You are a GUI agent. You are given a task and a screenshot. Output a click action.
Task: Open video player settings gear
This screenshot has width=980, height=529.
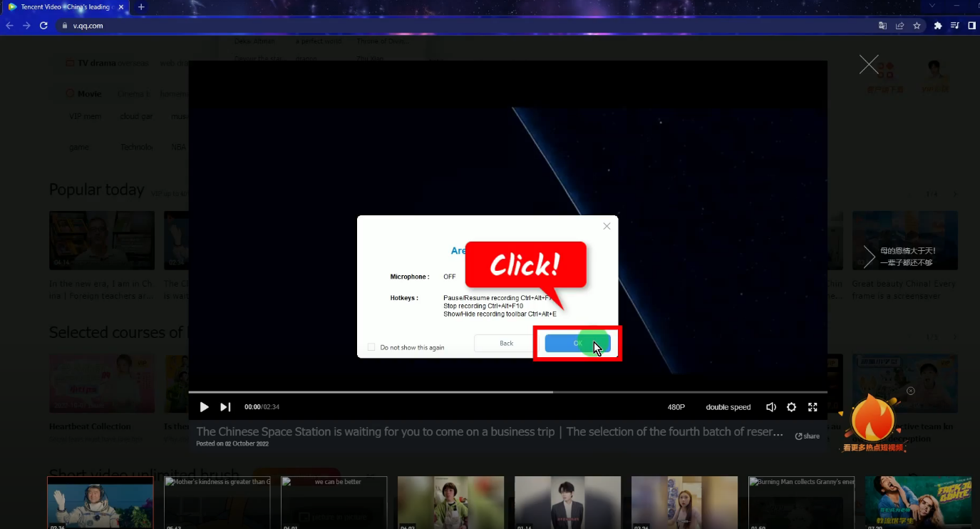[x=791, y=407]
